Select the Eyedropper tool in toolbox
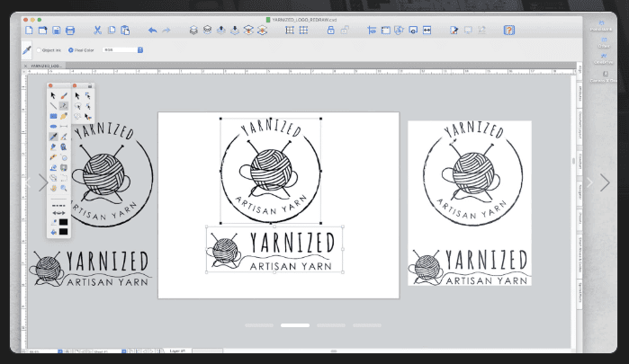The height and width of the screenshot is (364, 629). click(x=53, y=138)
